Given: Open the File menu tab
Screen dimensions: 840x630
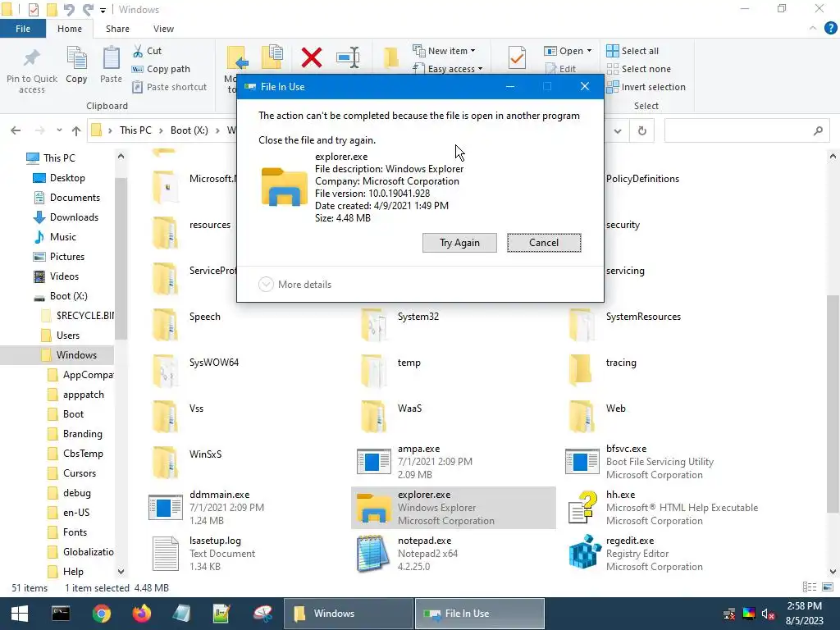Looking at the screenshot, I should [x=23, y=29].
